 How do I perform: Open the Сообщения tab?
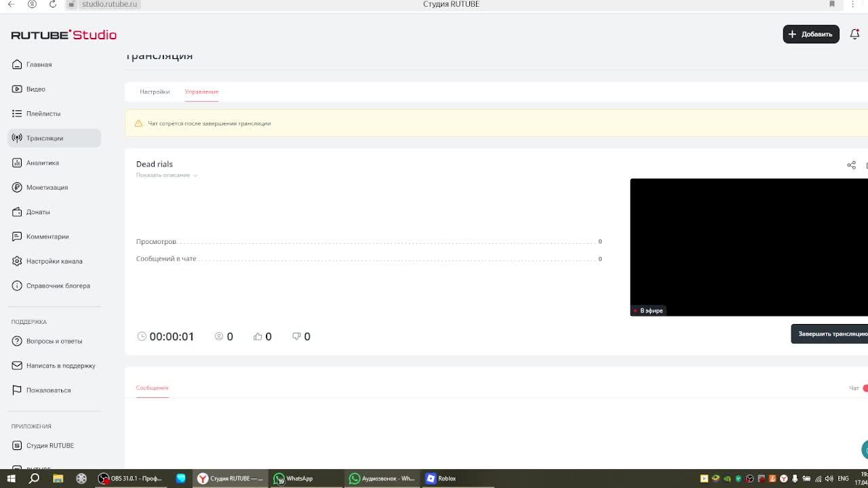click(x=152, y=388)
